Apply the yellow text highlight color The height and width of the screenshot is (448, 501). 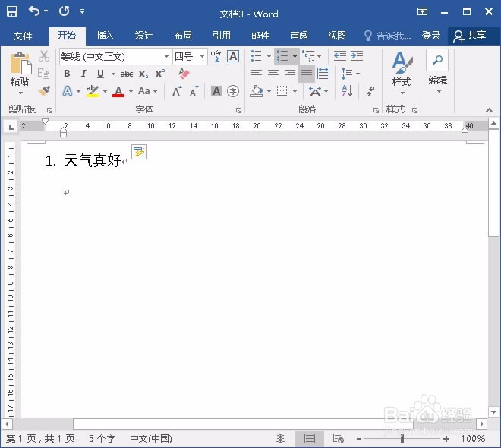tap(93, 91)
